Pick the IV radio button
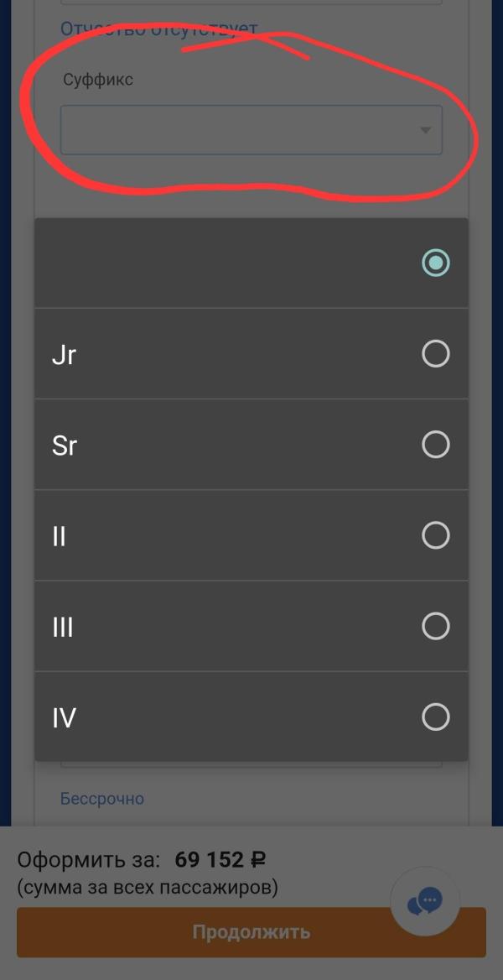The height and width of the screenshot is (980, 503). pyautogui.click(x=435, y=717)
